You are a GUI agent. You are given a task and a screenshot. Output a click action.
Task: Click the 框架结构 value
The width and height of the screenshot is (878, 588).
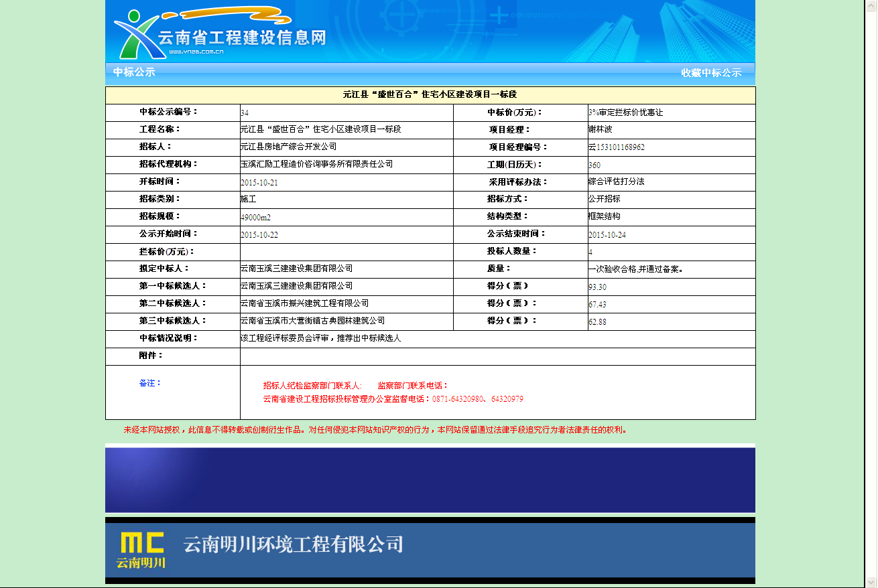coord(605,216)
